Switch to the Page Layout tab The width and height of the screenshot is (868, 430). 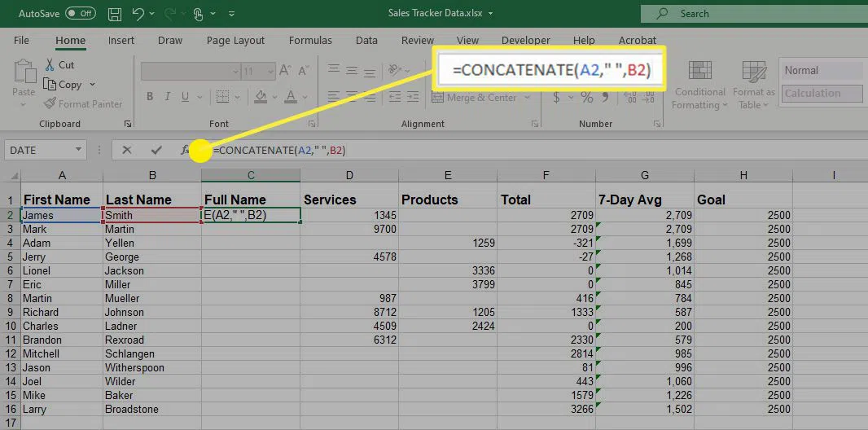(235, 40)
